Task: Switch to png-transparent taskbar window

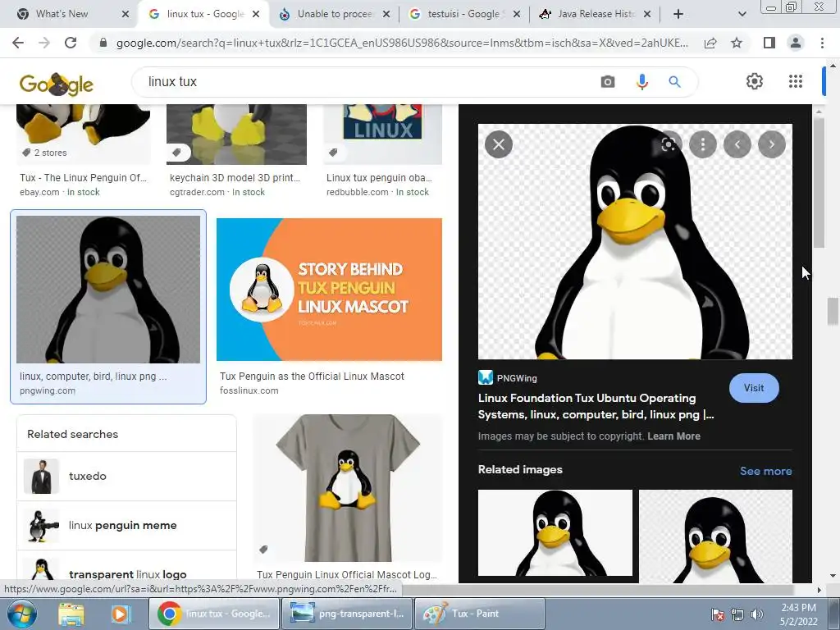Action: 347,614
